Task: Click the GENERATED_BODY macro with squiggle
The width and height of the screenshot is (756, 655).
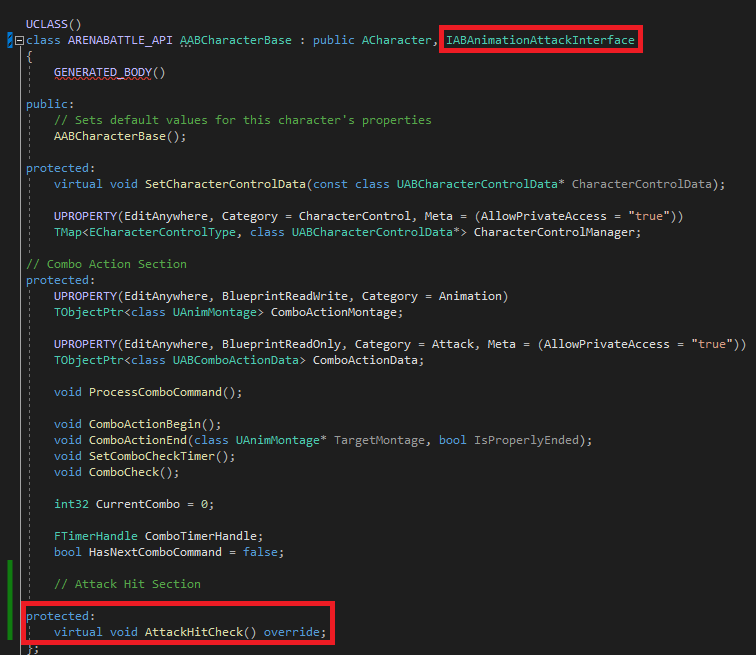Action: [x=103, y=72]
